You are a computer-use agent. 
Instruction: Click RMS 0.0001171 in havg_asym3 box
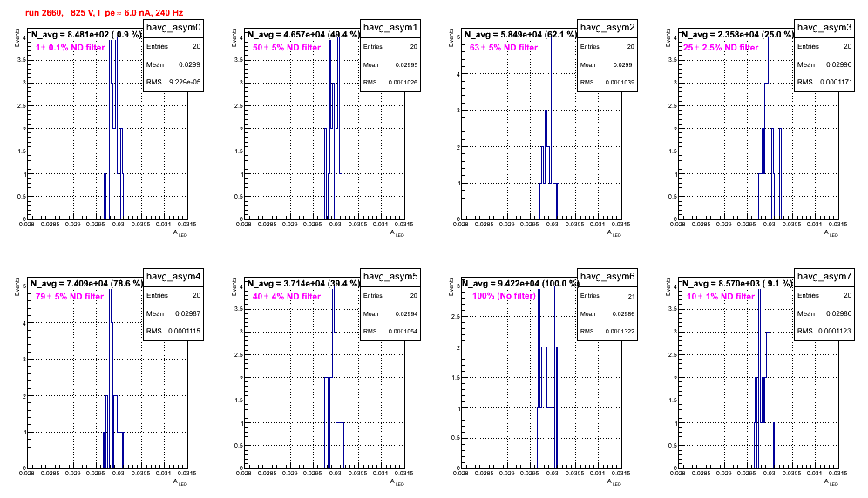click(824, 82)
